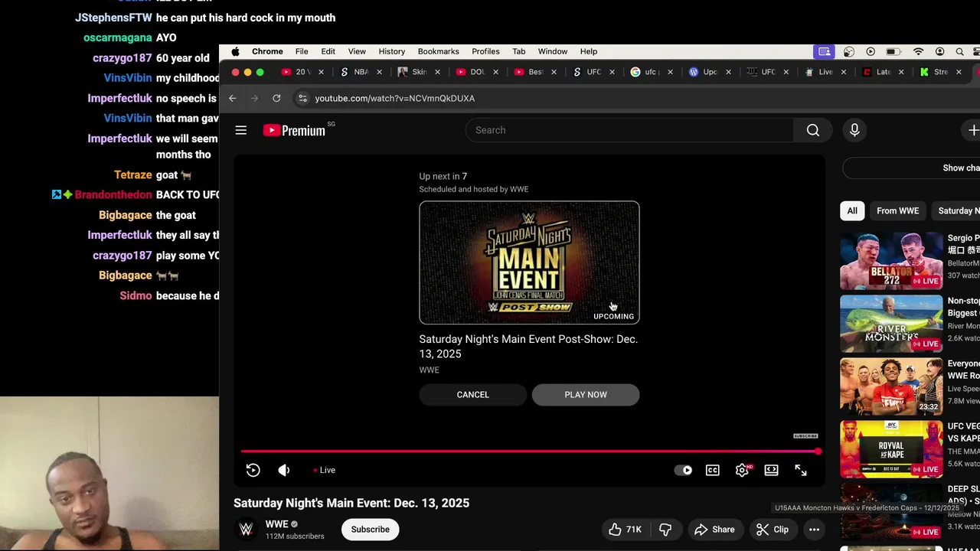Mute the player with the volume icon

284,470
